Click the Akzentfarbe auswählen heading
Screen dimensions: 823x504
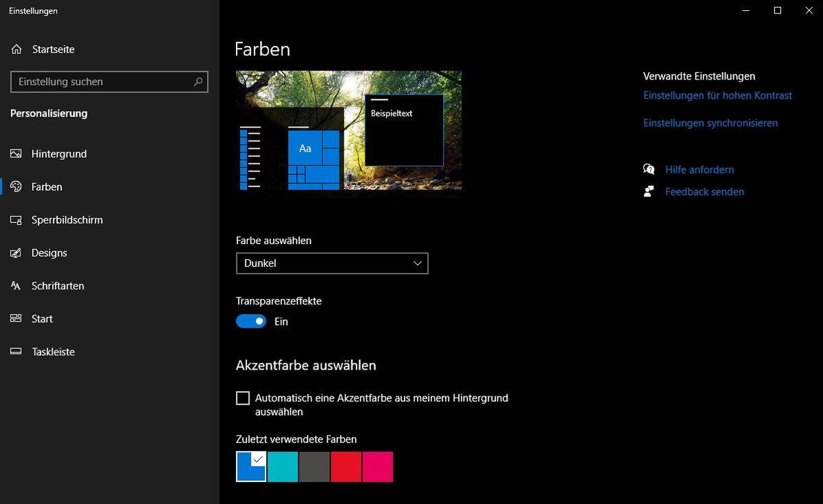(306, 365)
